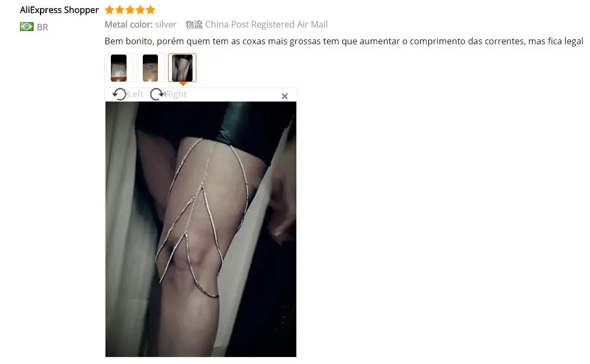Click China Post Registered Air Mail text
The height and width of the screenshot is (364, 590).
pos(267,24)
